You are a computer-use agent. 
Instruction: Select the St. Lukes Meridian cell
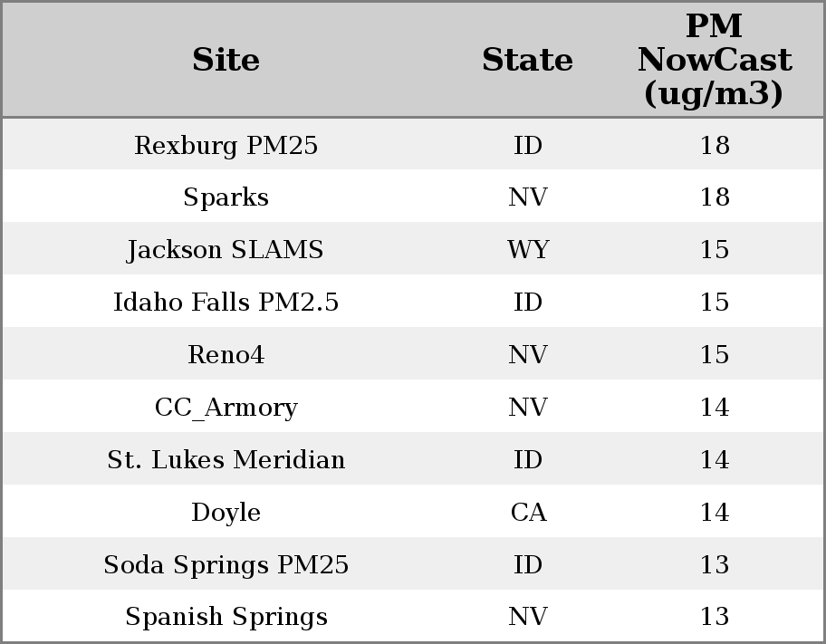[x=226, y=460]
